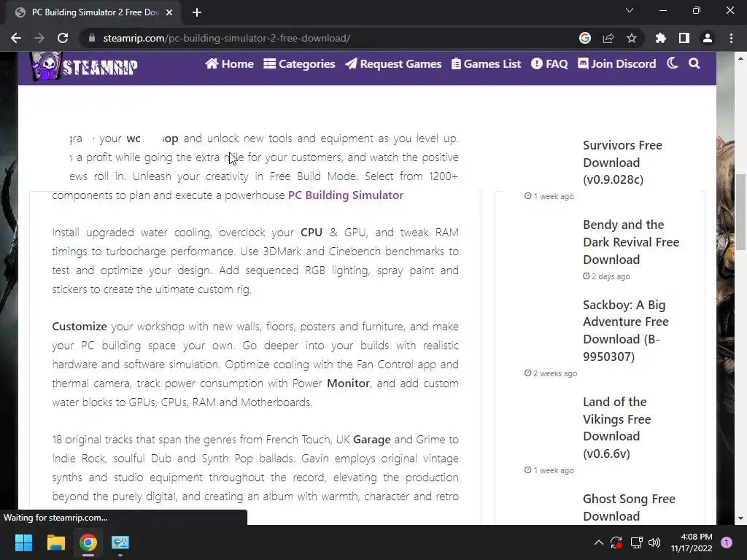Image resolution: width=747 pixels, height=560 pixels.
Task: Open the Extensions puzzle icon
Action: pos(661,38)
